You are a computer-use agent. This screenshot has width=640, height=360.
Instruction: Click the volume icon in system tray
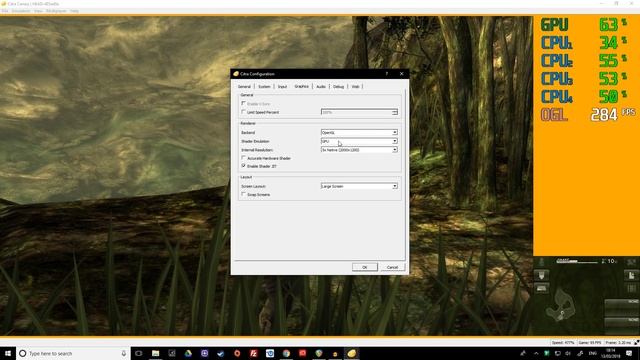click(x=568, y=353)
